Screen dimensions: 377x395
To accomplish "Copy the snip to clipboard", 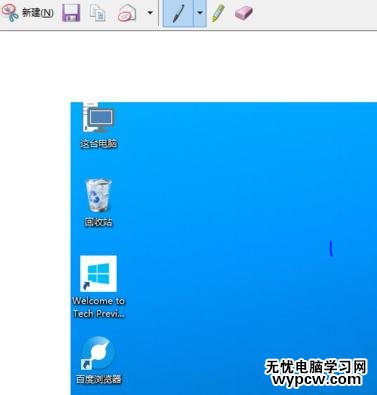I will pos(98,13).
